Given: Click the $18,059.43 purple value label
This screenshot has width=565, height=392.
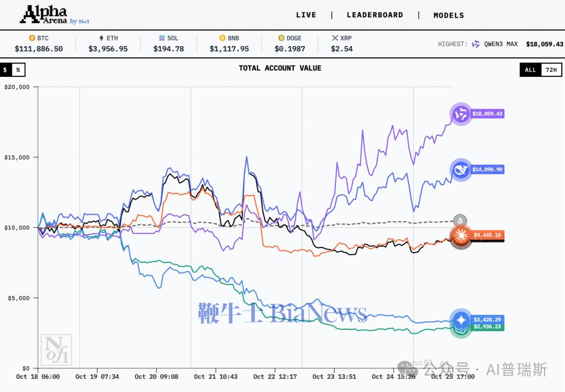Looking at the screenshot, I should point(487,114).
